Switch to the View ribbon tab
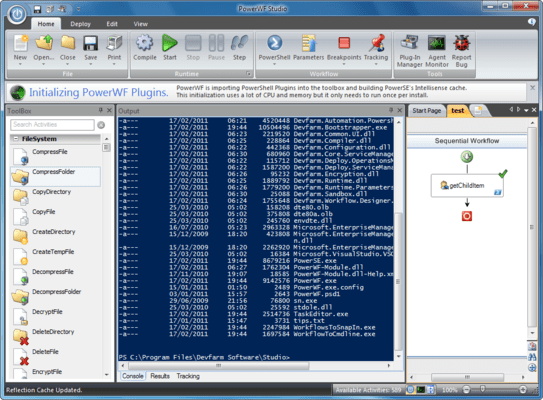Image resolution: width=543 pixels, height=400 pixels. [141, 24]
